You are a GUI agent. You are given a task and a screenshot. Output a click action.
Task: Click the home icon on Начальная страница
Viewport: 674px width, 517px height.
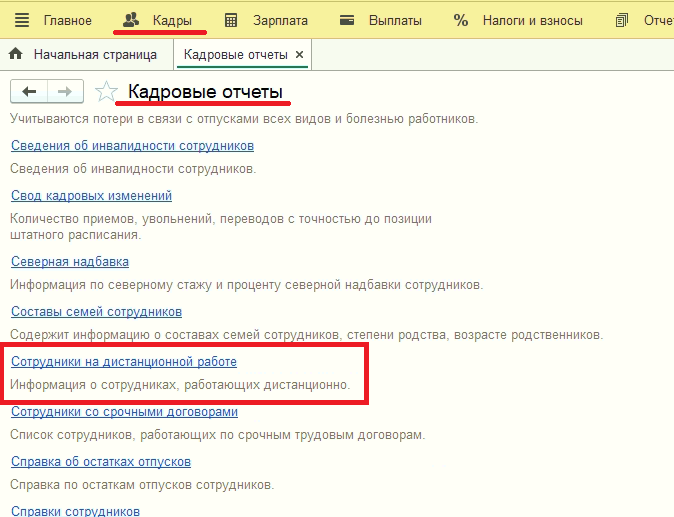(16, 54)
